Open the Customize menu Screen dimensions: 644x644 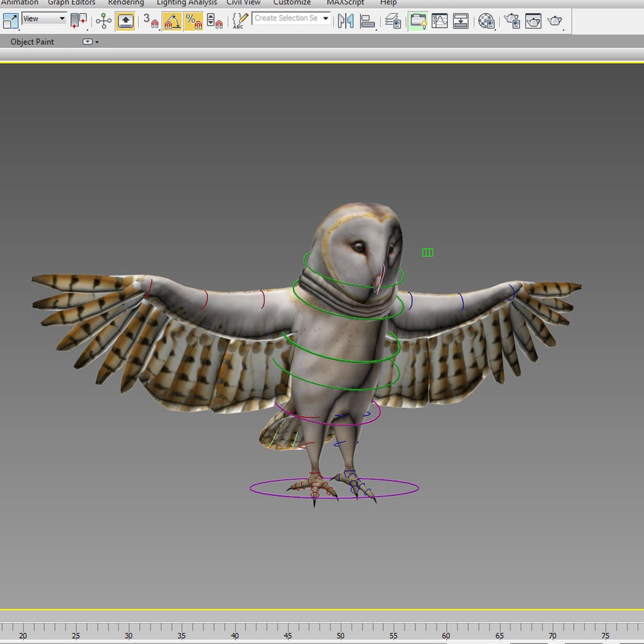tap(292, 3)
